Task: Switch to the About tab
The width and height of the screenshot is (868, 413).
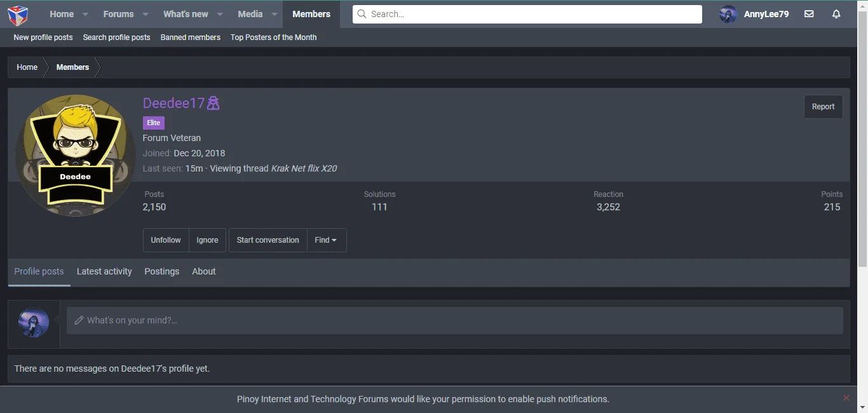Action: 204,271
